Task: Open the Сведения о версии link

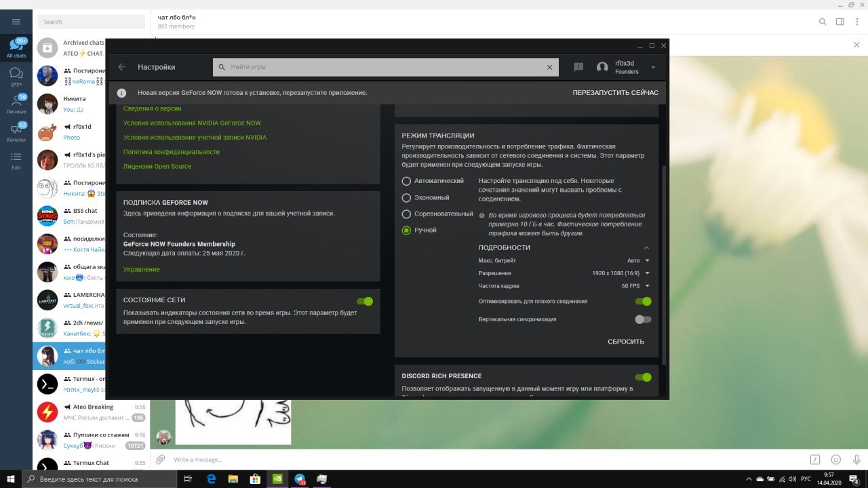Action: (x=152, y=108)
